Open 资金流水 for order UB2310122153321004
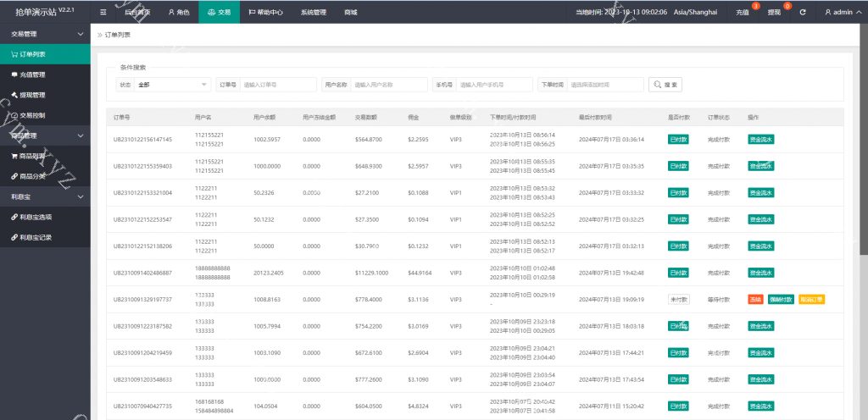 [x=761, y=192]
